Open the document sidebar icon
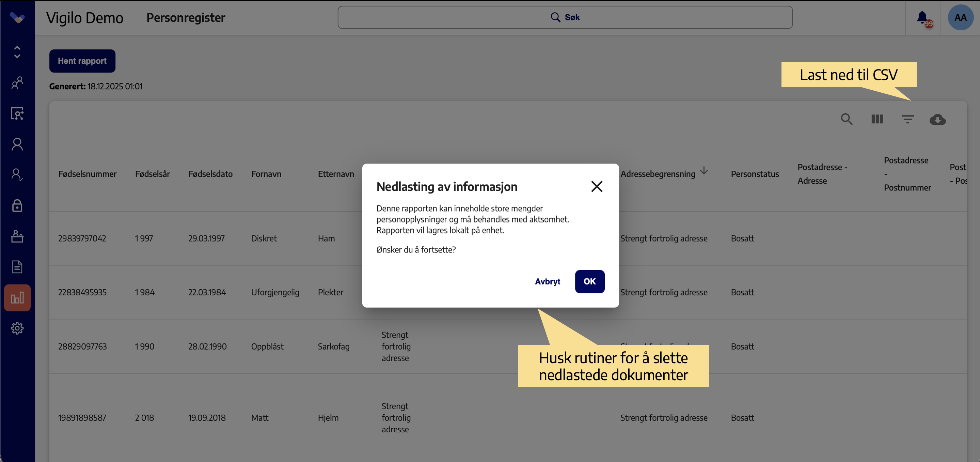 [17, 267]
